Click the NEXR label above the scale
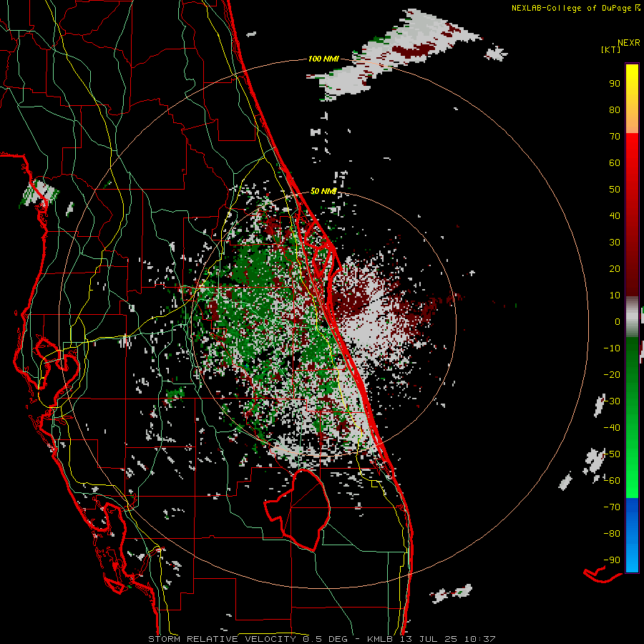The image size is (644, 644). pyautogui.click(x=629, y=43)
